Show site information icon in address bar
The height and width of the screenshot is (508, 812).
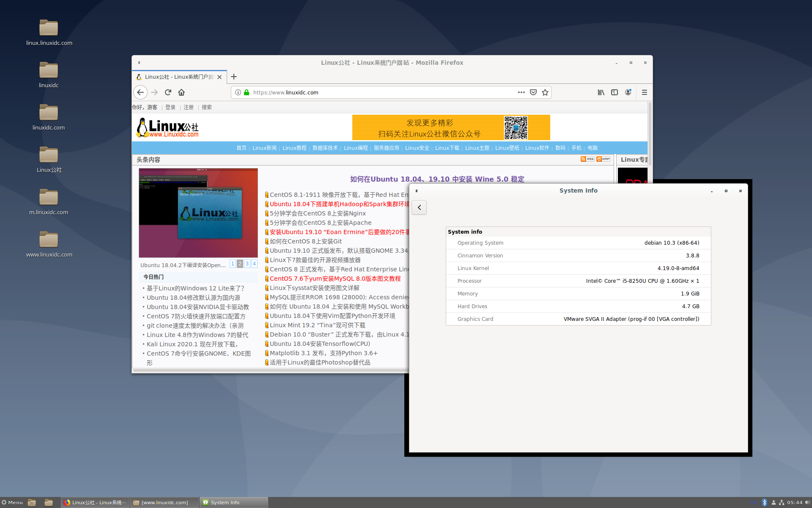(x=238, y=92)
